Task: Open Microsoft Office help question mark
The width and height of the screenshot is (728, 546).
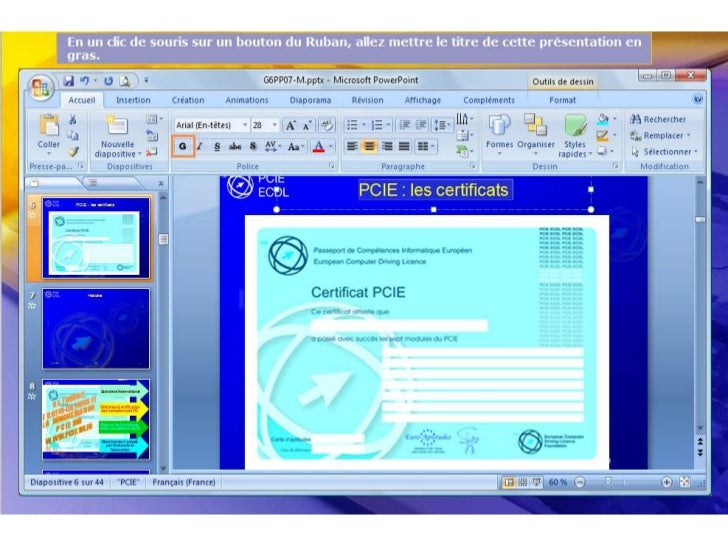Action: (697, 99)
